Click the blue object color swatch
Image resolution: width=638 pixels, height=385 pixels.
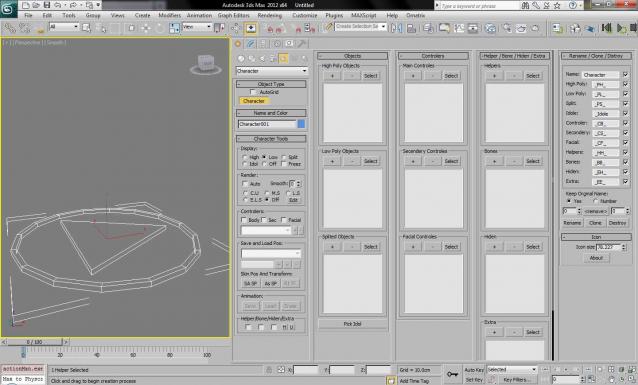[x=301, y=124]
